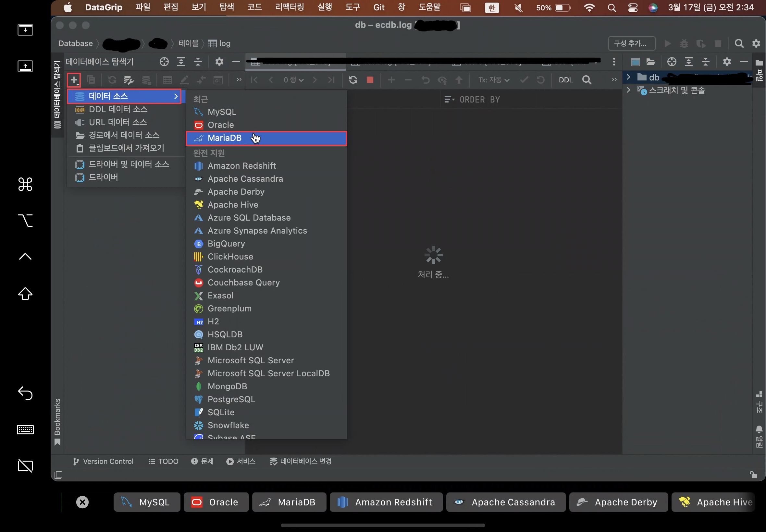Choose MongoDB in the database list
Viewport: 766px width, 532px height.
227,386
